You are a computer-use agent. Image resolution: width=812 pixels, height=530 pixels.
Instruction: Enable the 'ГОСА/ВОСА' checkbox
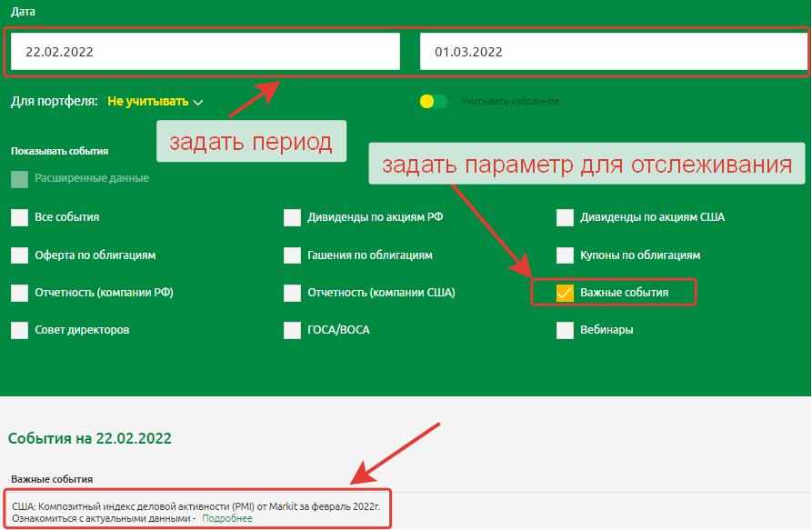292,330
